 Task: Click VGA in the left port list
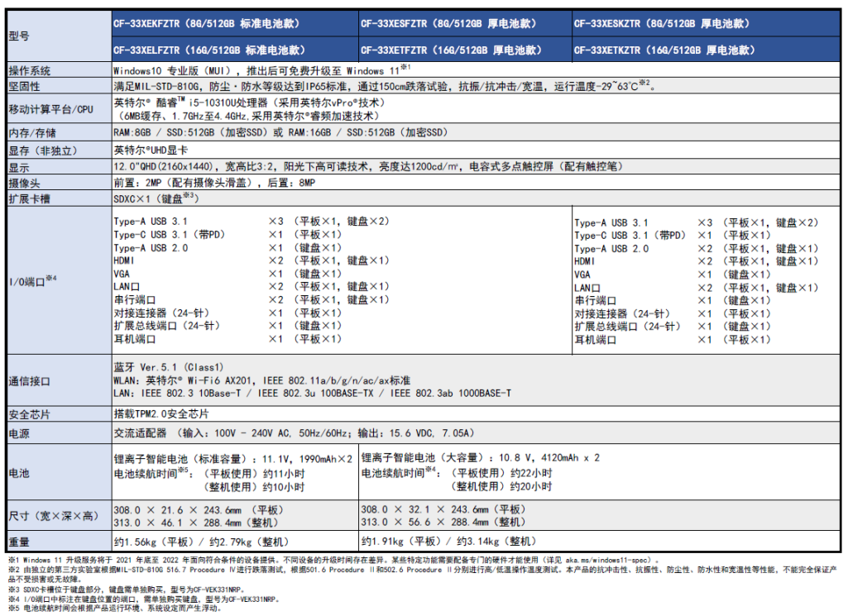coord(122,274)
